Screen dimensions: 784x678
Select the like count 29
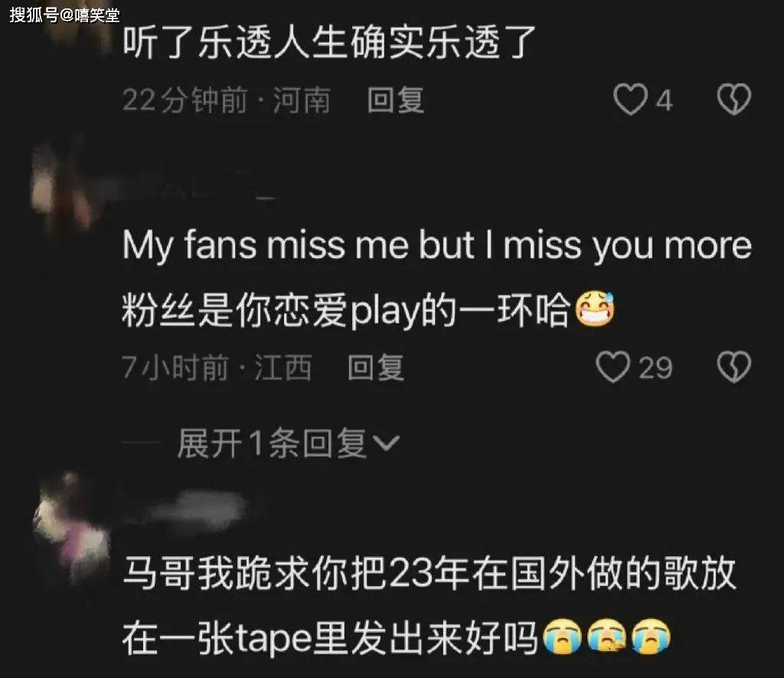coord(655,368)
